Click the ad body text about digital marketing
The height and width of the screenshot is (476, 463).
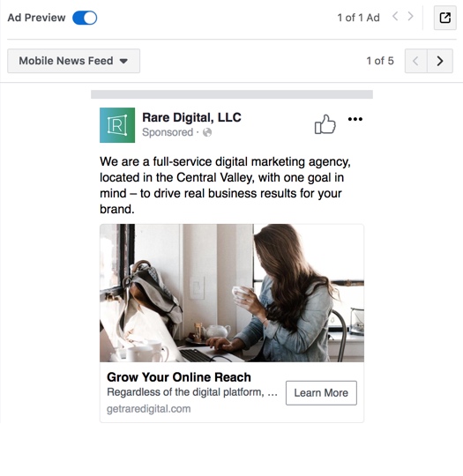tap(225, 185)
